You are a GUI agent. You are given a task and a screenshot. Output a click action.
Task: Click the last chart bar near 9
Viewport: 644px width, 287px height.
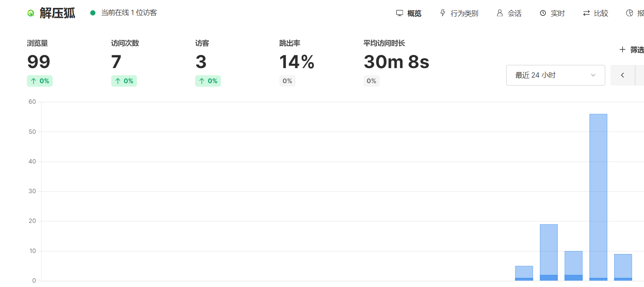(x=623, y=267)
